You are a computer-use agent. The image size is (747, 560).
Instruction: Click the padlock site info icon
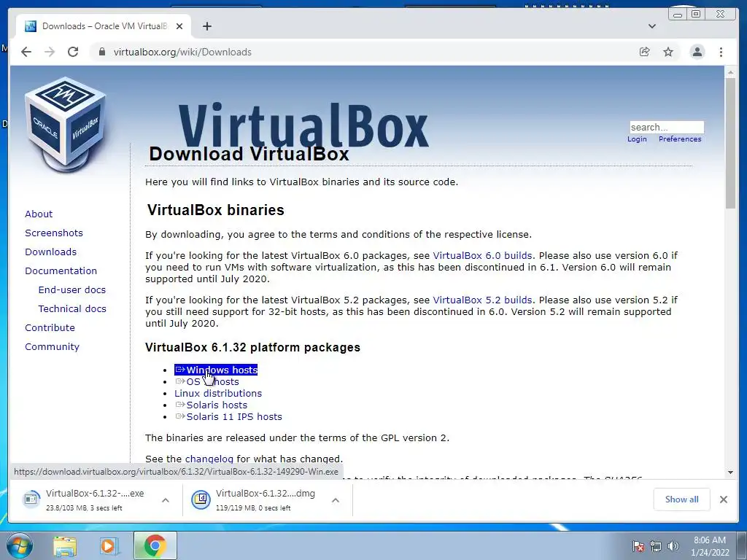tap(101, 52)
